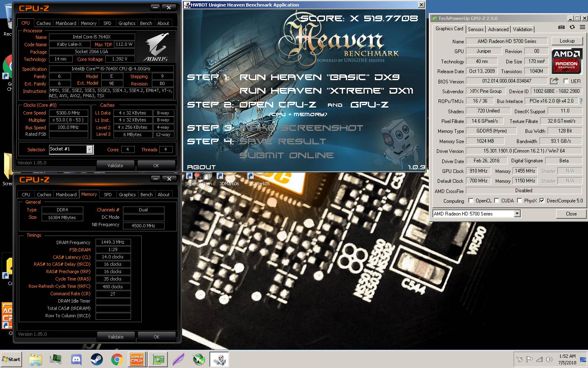The width and height of the screenshot is (588, 368).
Task: Click OK in the top CPU-Z window
Action: [x=156, y=166]
